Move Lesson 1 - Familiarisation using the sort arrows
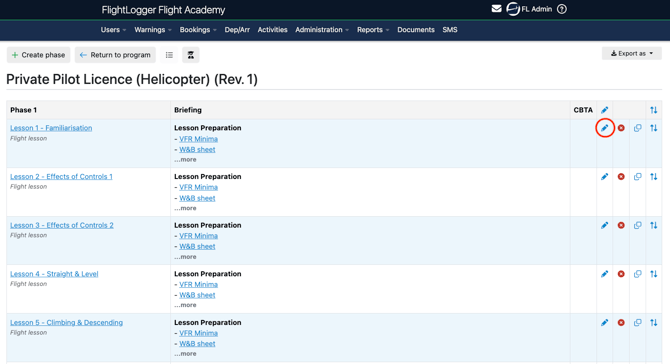This screenshot has height=364, width=670. click(654, 128)
